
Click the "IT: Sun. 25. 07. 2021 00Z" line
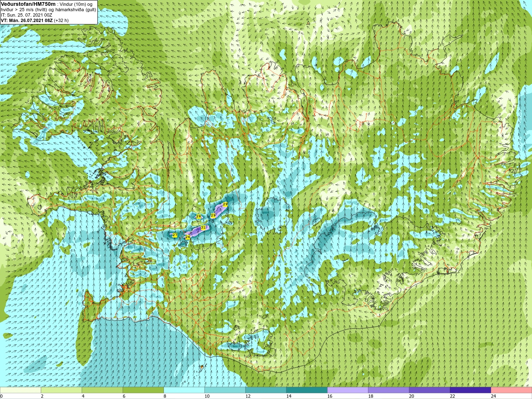click(x=27, y=15)
